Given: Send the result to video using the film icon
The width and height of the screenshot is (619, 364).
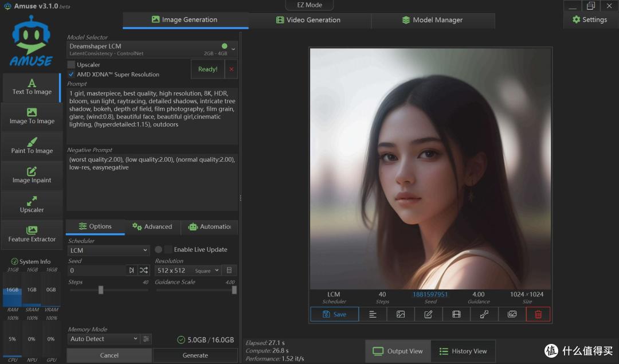Looking at the screenshot, I should point(456,314).
